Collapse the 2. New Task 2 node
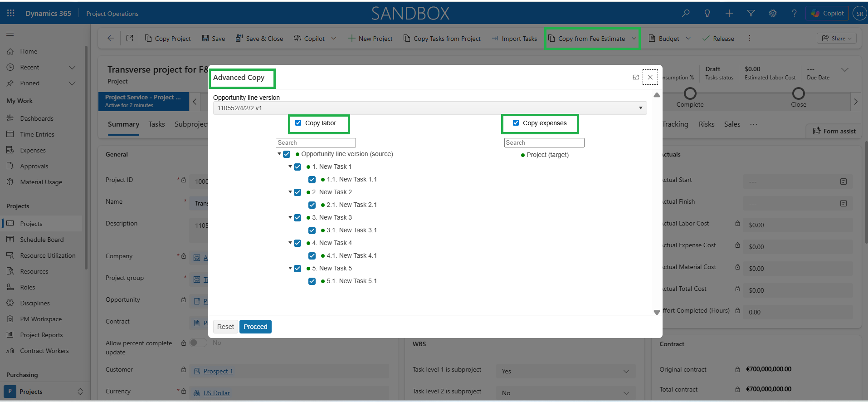868x402 pixels. pyautogui.click(x=290, y=192)
